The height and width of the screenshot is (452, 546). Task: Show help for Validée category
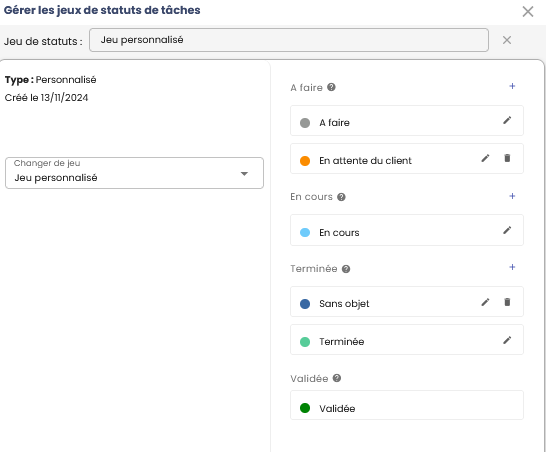point(337,378)
